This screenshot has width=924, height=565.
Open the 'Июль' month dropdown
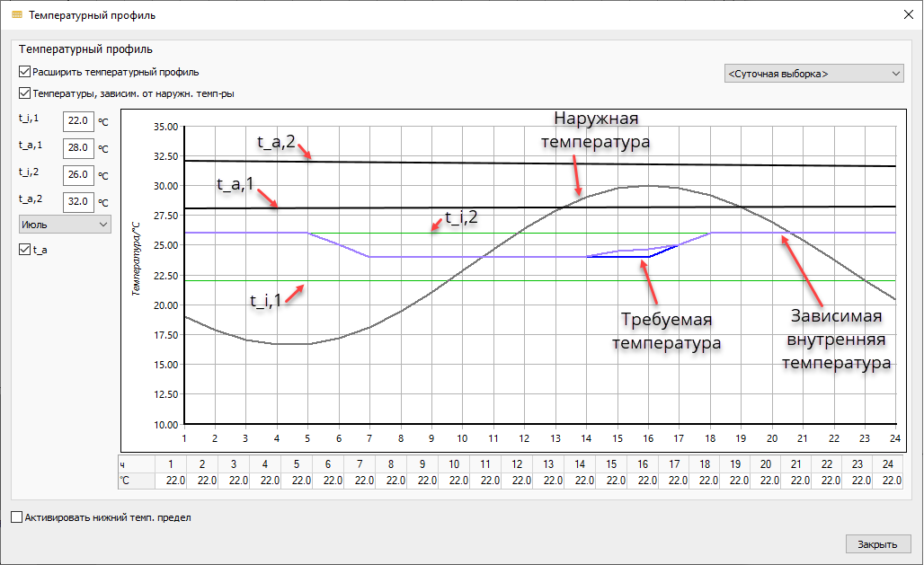pos(65,225)
